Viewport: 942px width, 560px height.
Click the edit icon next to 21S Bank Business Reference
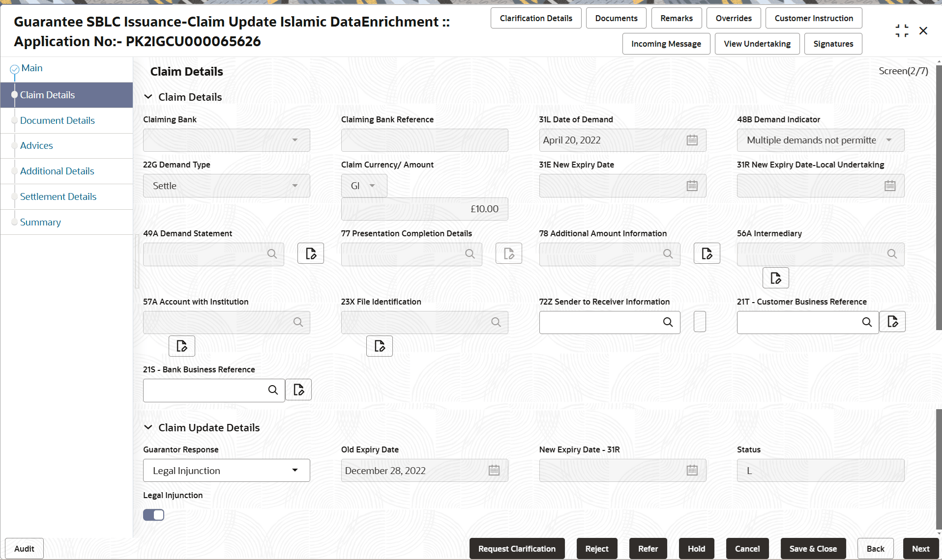pos(298,390)
